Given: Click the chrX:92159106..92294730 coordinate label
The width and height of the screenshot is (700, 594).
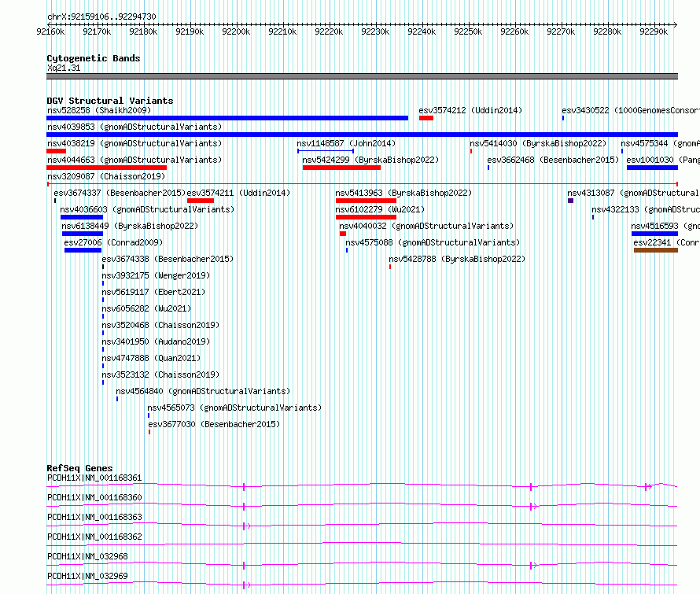Looking at the screenshot, I should [101, 17].
